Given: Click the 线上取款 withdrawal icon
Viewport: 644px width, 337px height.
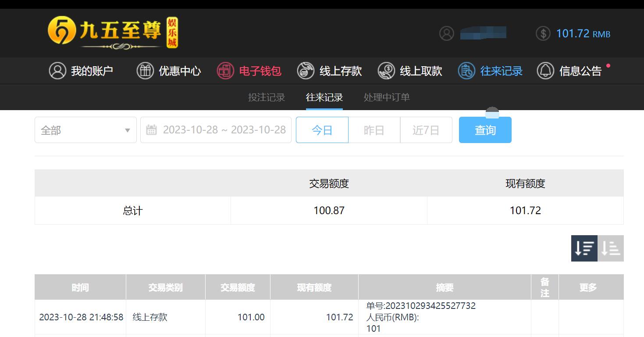Looking at the screenshot, I should pyautogui.click(x=386, y=71).
